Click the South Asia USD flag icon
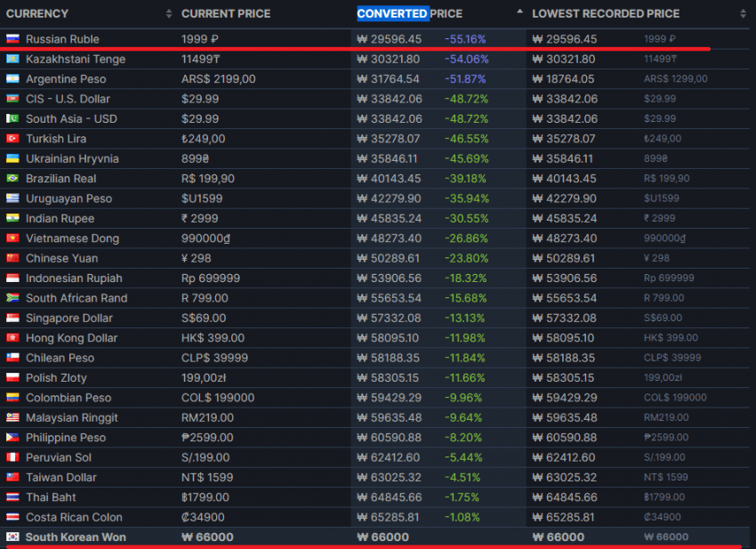Screen dimensions: 756x549 pyautogui.click(x=12, y=118)
